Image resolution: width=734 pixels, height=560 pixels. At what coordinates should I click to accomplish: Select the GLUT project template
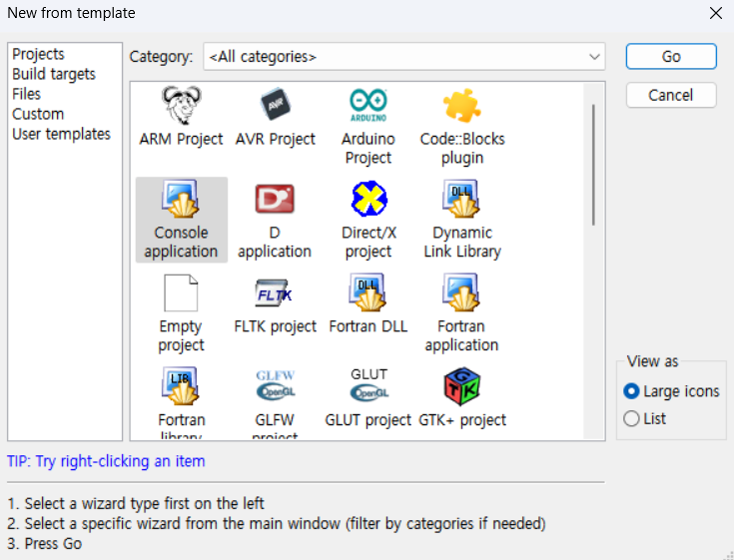[368, 397]
